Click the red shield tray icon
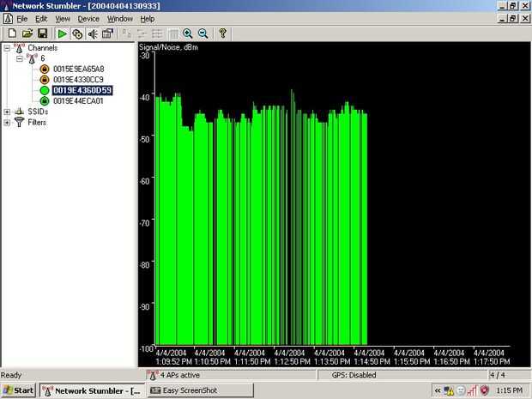Screen dimensions: 532x399 tap(484, 391)
